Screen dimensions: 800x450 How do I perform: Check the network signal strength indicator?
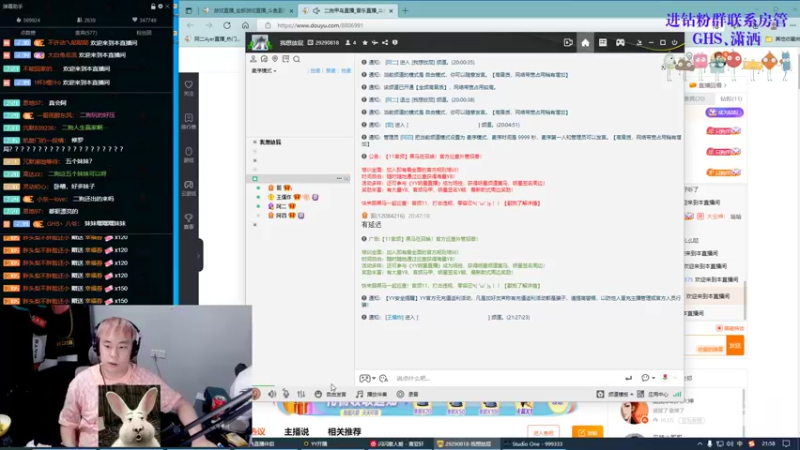pyautogui.click(x=677, y=394)
